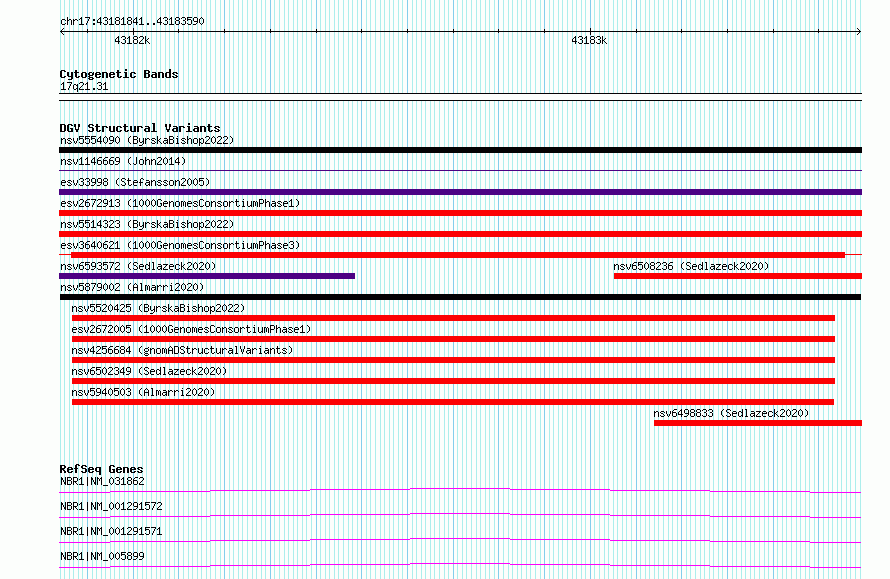The height and width of the screenshot is (579, 890).
Task: Click the nsv6508236 (Sedlazeck2020) label text
Action: coord(691,266)
